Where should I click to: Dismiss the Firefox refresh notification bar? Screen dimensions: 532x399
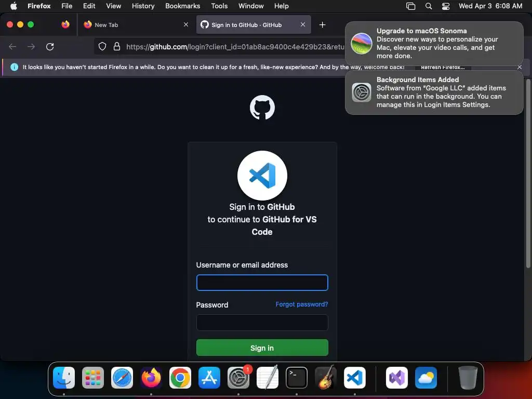click(x=520, y=67)
